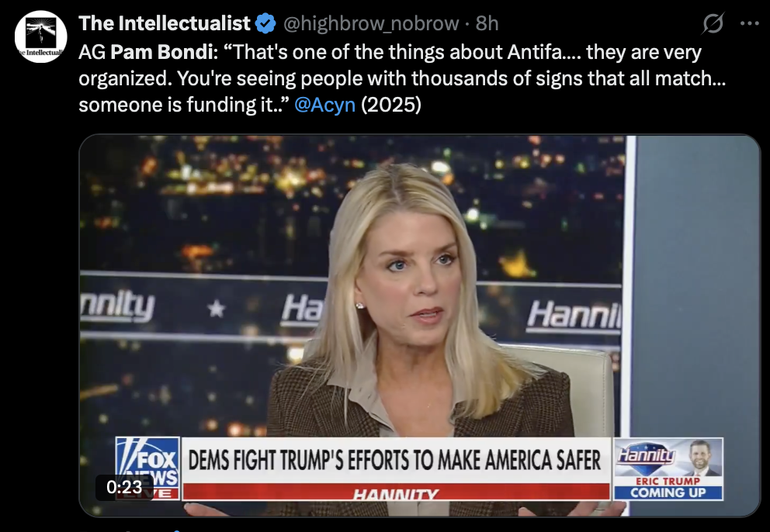This screenshot has height=532, width=770.
Task: Click the Fox News logo in video
Action: point(147,468)
